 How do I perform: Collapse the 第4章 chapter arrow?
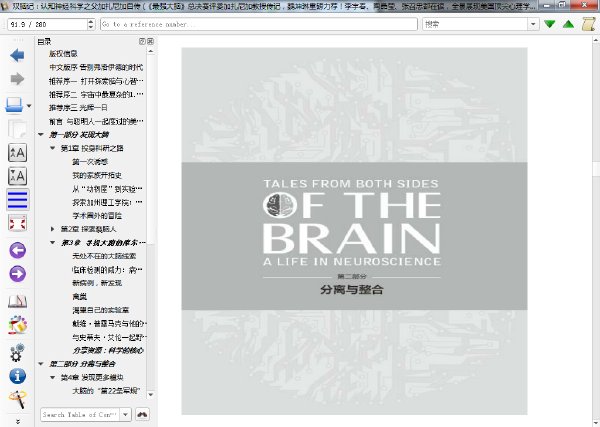point(53,377)
